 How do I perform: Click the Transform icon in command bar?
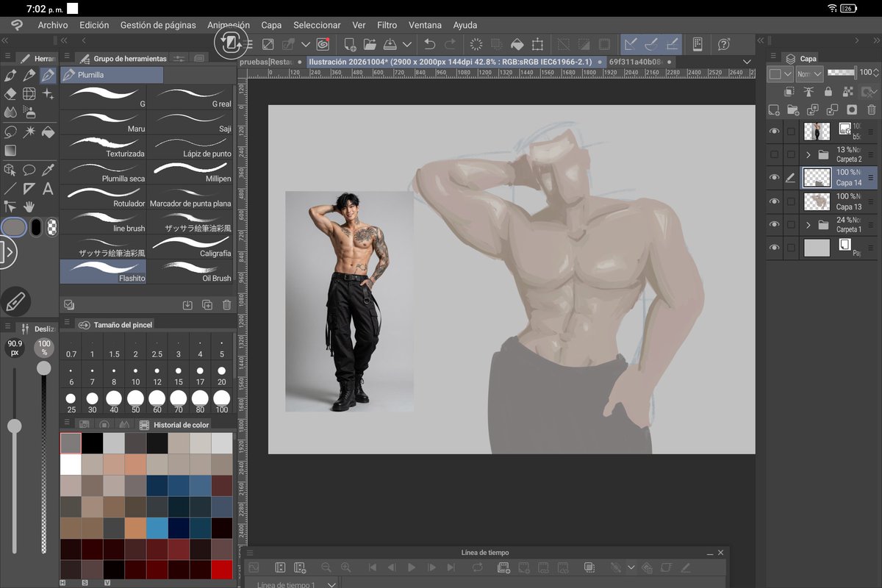(537, 44)
